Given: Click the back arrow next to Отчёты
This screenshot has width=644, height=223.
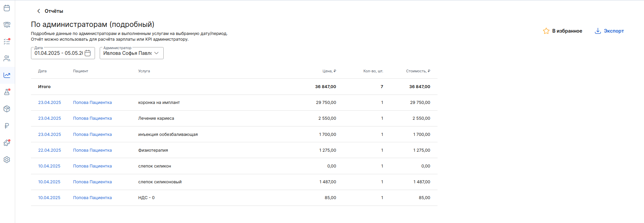Looking at the screenshot, I should tap(38, 11).
